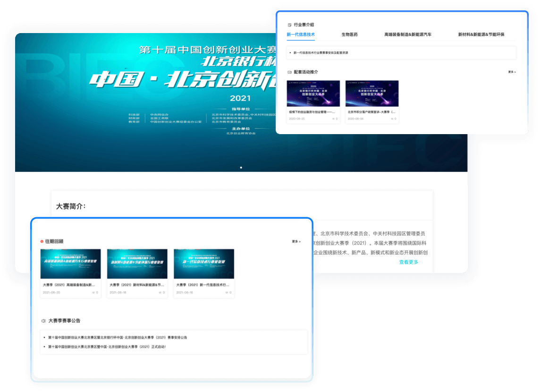This screenshot has width=541, height=392.
Task: Click the 行业赛介绍 document icon
Action: click(x=288, y=25)
